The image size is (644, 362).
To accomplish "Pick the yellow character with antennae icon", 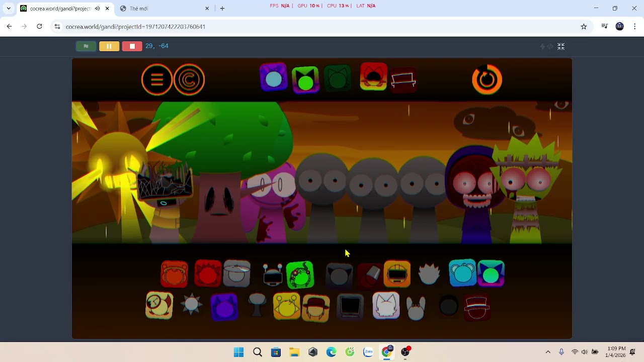I will click(x=287, y=306).
